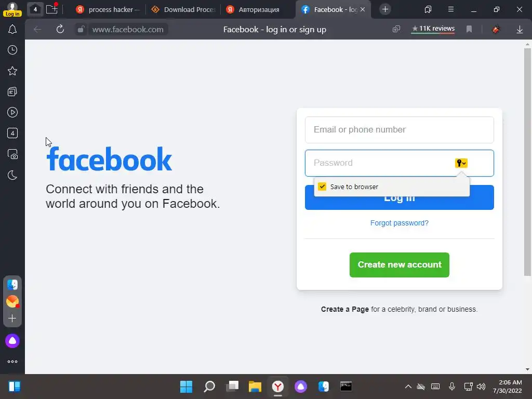Open the clock showing 2:06 AM
Viewport: 532px width, 399px height.
tap(507, 387)
